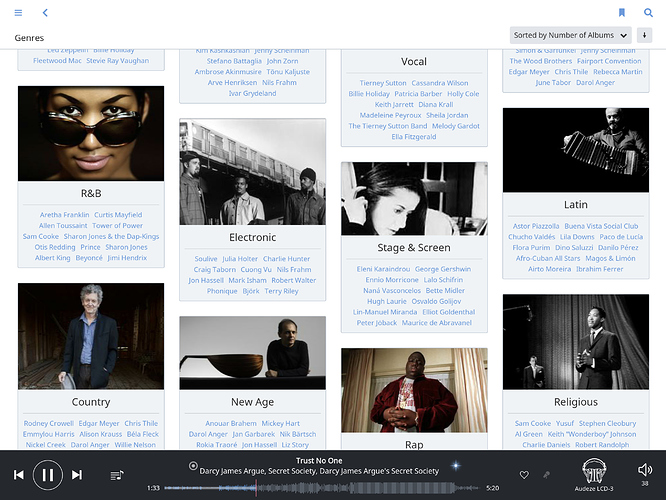Image resolution: width=666 pixels, height=500 pixels.
Task: Open the Vocal genre title
Action: pyautogui.click(x=414, y=62)
